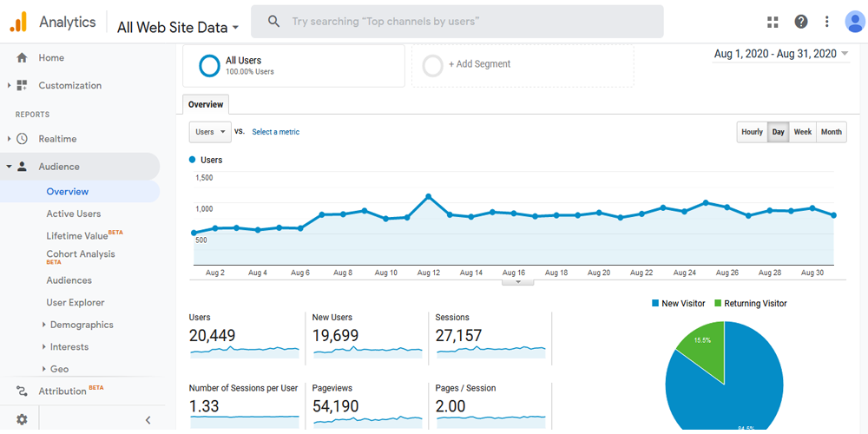Expand the Realtime section arrow

(x=9, y=139)
